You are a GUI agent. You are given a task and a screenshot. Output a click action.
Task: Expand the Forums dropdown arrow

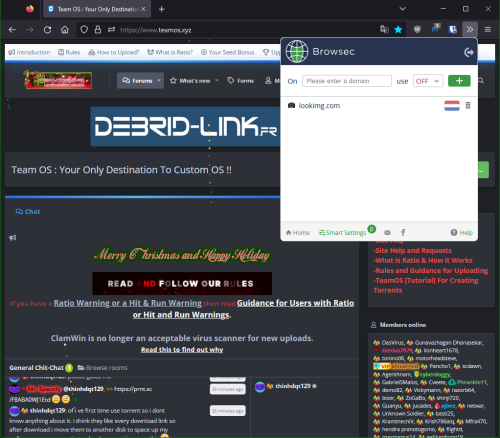coord(159,81)
